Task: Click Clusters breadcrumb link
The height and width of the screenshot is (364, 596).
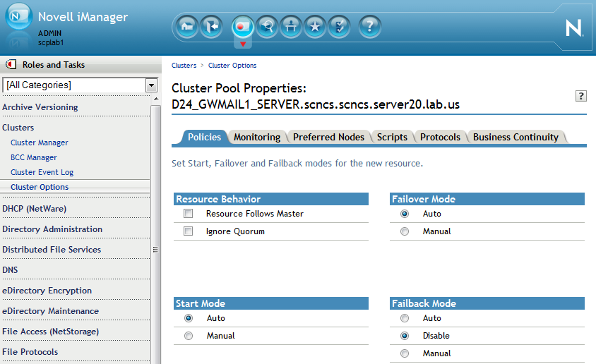Action: pyautogui.click(x=184, y=66)
